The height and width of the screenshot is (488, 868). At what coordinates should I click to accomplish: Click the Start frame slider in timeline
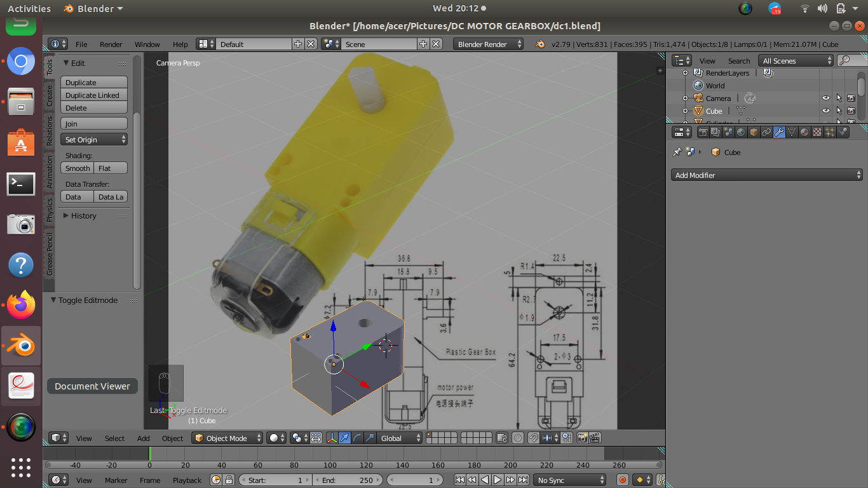coord(275,480)
